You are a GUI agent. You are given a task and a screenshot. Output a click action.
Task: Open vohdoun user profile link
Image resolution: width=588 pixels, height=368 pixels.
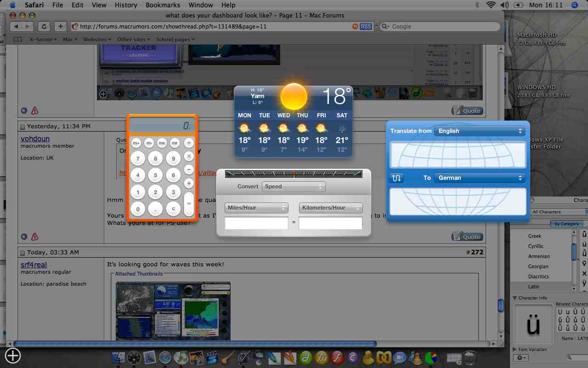tap(35, 138)
